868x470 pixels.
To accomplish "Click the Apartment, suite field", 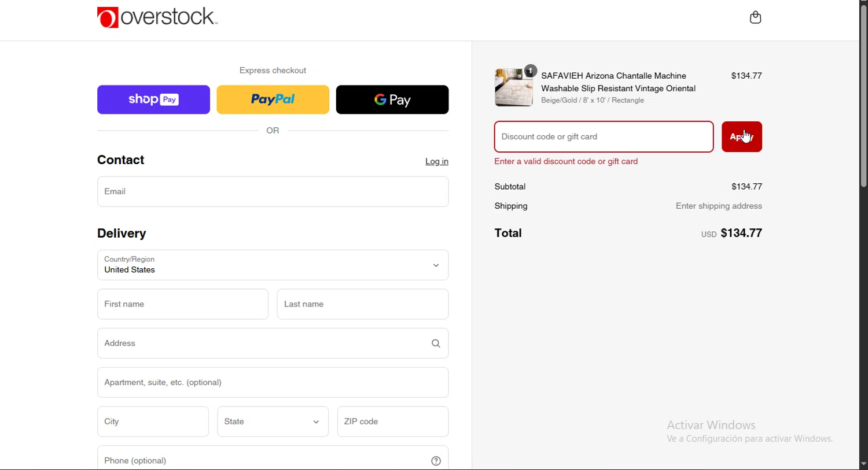I will point(273,383).
